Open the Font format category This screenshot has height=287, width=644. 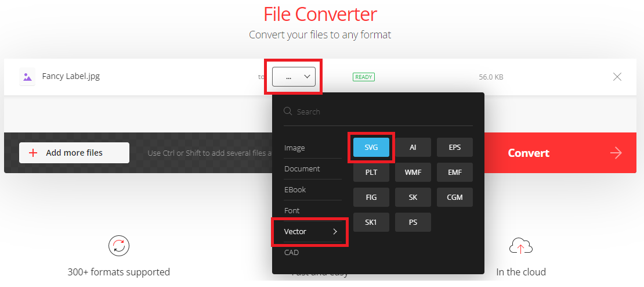292,211
